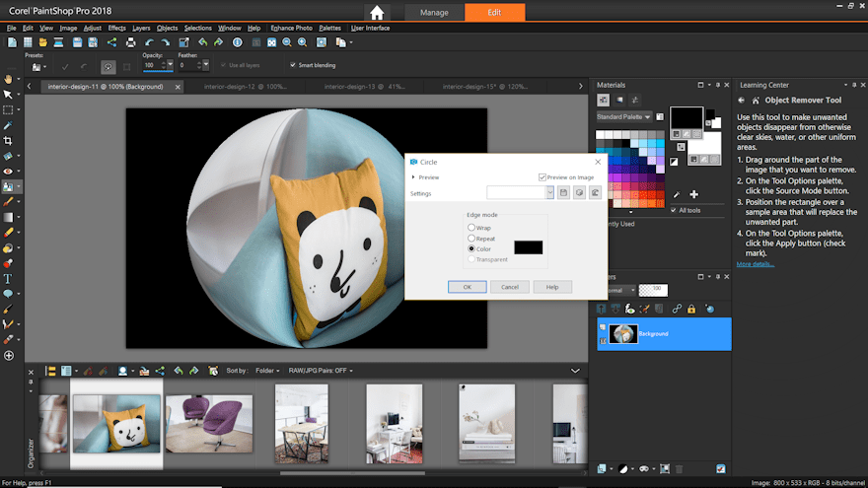
Task: Select the Dropper tool
Action: [8, 125]
